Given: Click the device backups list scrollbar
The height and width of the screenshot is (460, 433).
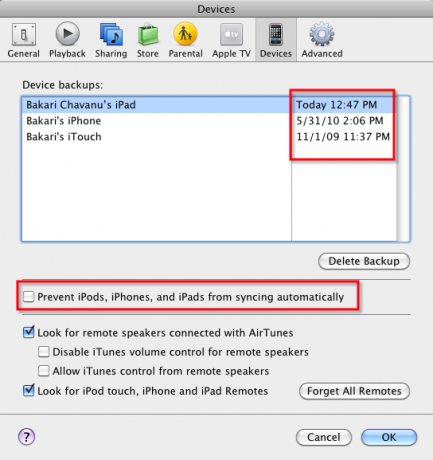Looking at the screenshot, I should point(403,169).
